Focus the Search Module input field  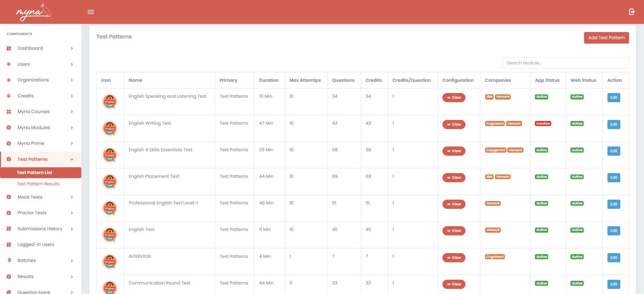[x=565, y=63]
